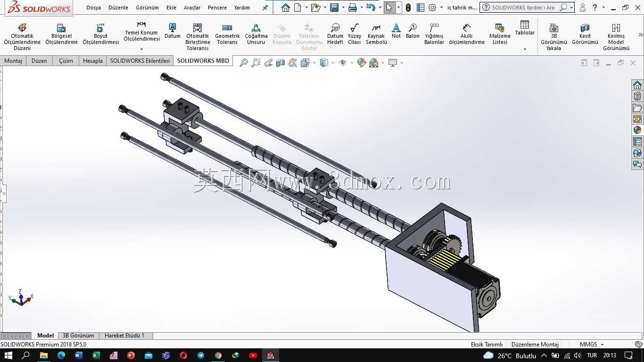Image resolution: width=644 pixels, height=362 pixels.
Task: Click the Coğaltma Unsuru tool
Action: coord(256,34)
